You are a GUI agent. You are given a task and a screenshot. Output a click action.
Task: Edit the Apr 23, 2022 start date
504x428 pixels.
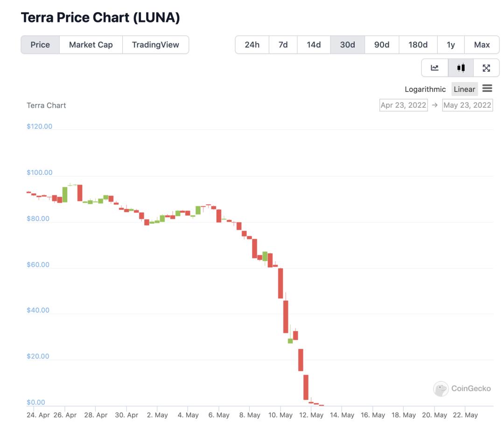(x=404, y=105)
